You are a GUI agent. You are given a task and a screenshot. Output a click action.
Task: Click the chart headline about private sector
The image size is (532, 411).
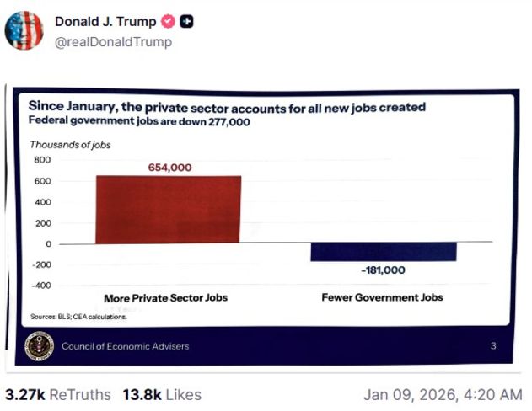[x=228, y=108]
